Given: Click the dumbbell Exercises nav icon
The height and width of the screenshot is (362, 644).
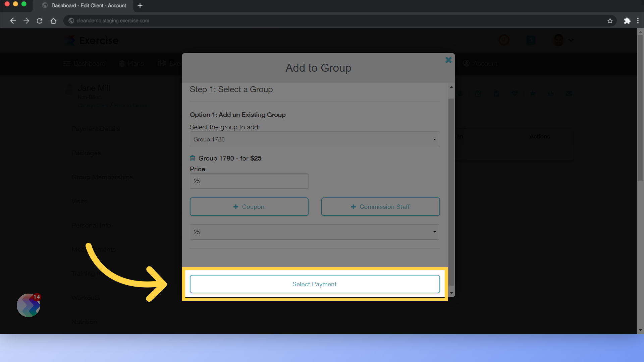Looking at the screenshot, I should (162, 64).
